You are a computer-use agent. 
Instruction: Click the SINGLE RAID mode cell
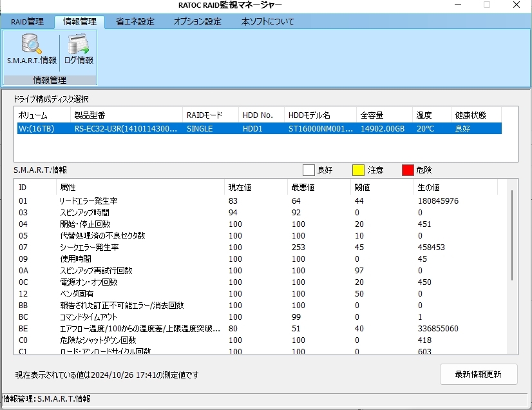pos(200,129)
